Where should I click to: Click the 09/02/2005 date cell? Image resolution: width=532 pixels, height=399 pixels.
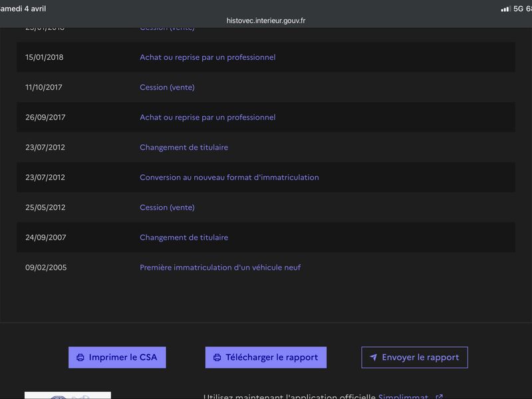pyautogui.click(x=46, y=267)
